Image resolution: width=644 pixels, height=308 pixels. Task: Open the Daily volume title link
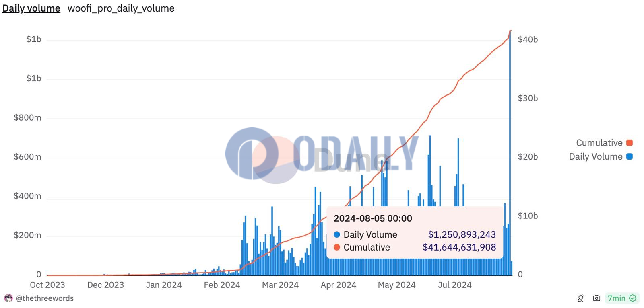[31, 8]
